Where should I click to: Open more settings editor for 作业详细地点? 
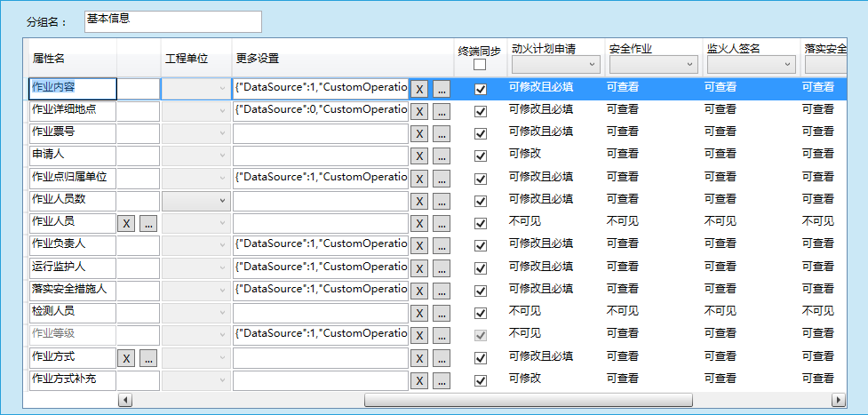[x=442, y=111]
